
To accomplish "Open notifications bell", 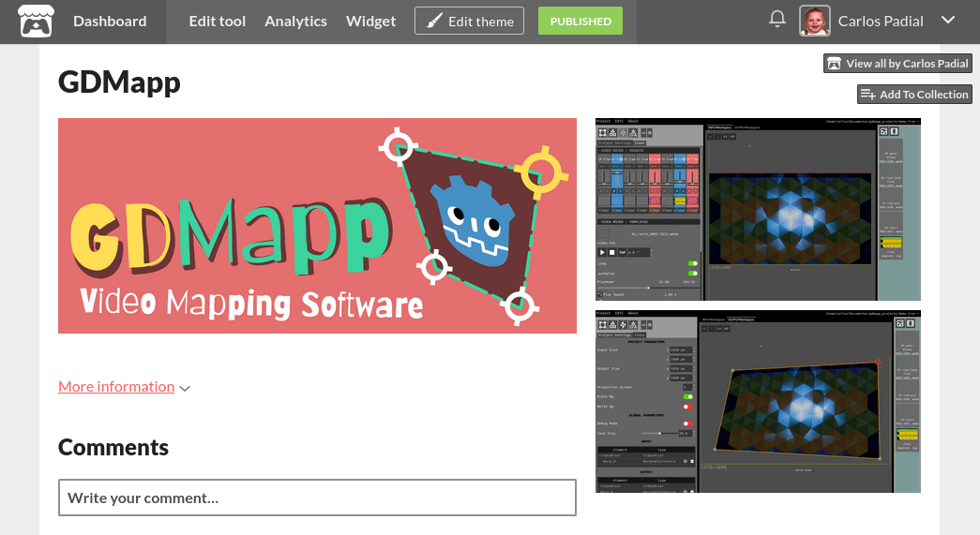I will click(x=776, y=19).
